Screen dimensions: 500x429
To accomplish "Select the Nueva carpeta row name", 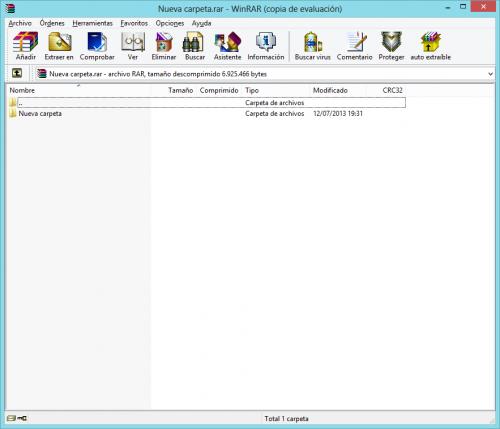I will (40, 114).
